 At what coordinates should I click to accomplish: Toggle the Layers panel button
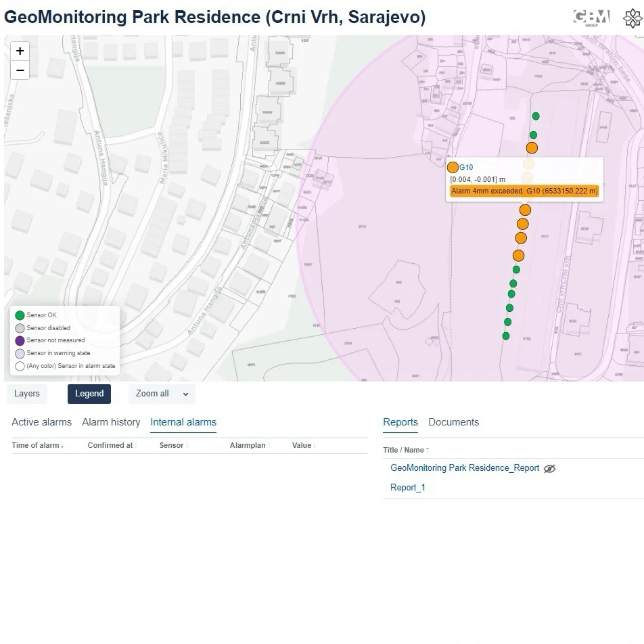(27, 394)
